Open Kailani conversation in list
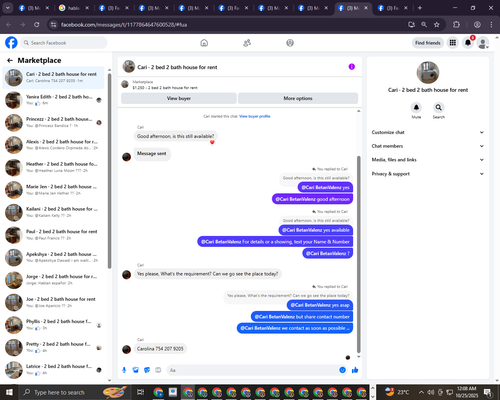This screenshot has width=500, height=400. pyautogui.click(x=54, y=212)
